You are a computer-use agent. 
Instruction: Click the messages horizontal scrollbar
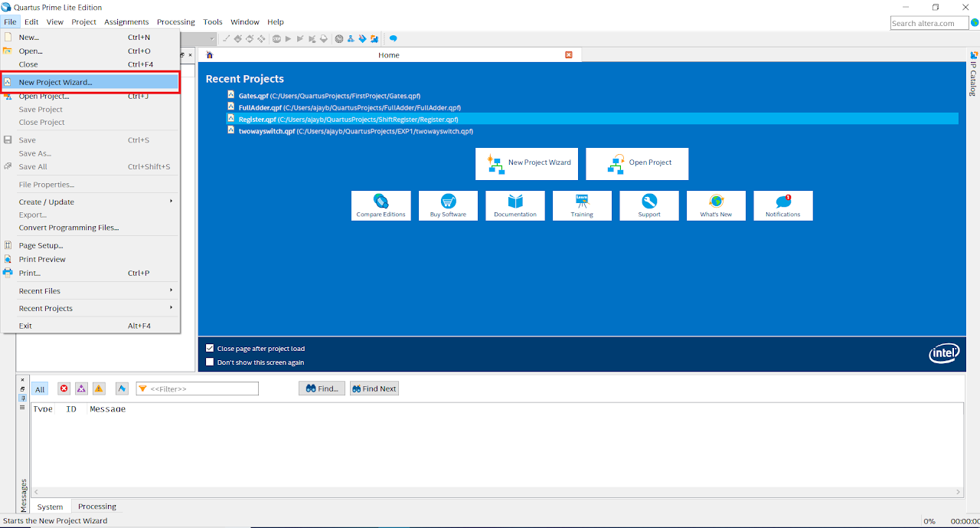pos(498,491)
